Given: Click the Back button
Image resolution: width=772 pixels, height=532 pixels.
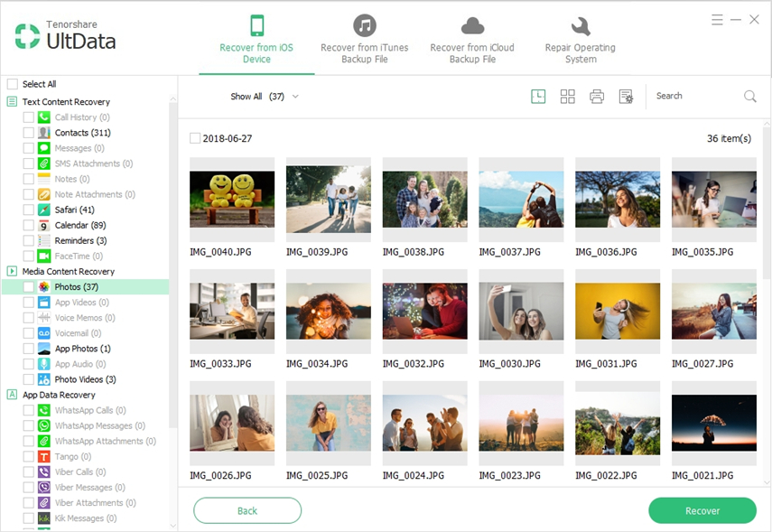Looking at the screenshot, I should (x=247, y=511).
